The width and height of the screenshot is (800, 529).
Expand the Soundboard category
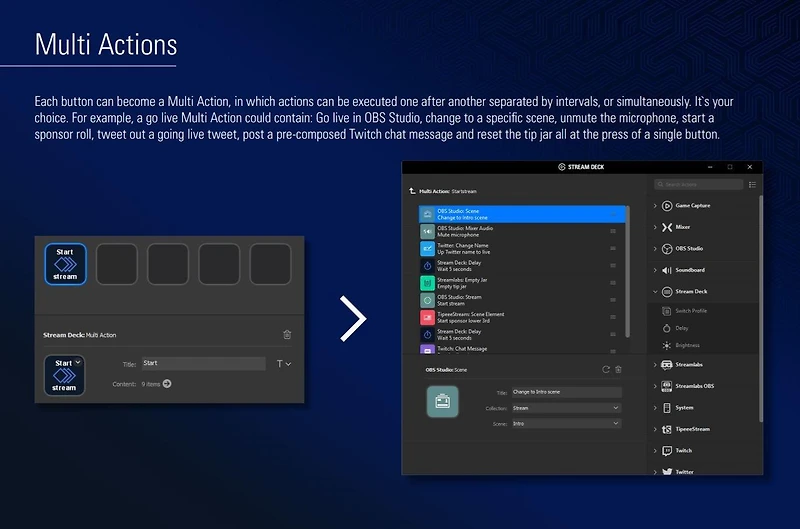(x=655, y=270)
